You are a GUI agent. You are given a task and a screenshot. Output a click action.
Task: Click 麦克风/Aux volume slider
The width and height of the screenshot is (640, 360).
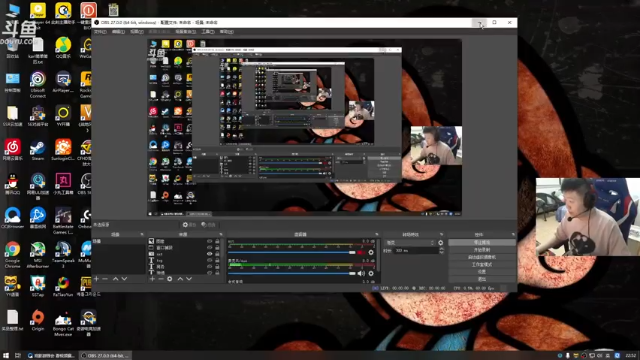292,273
